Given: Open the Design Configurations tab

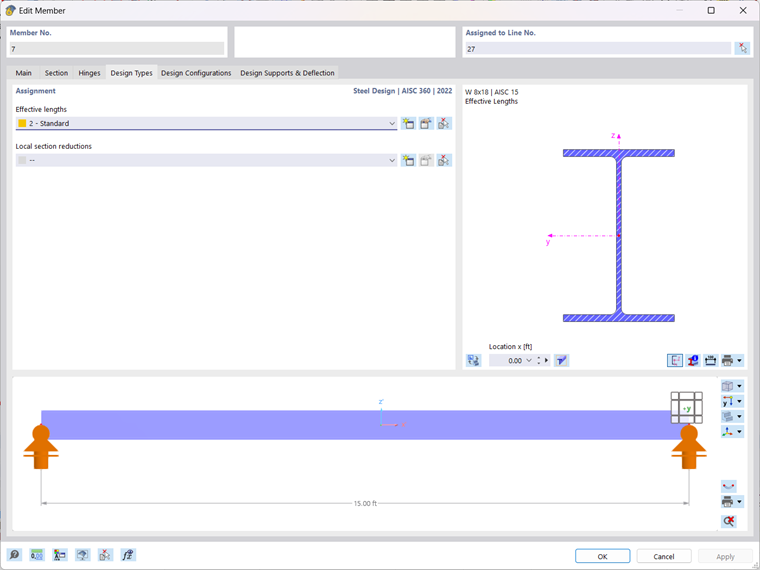Looking at the screenshot, I should click(x=196, y=73).
